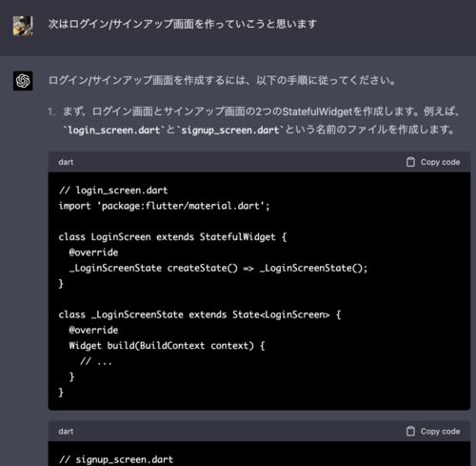Click the user profile avatar picture
476x466 pixels.
click(23, 26)
